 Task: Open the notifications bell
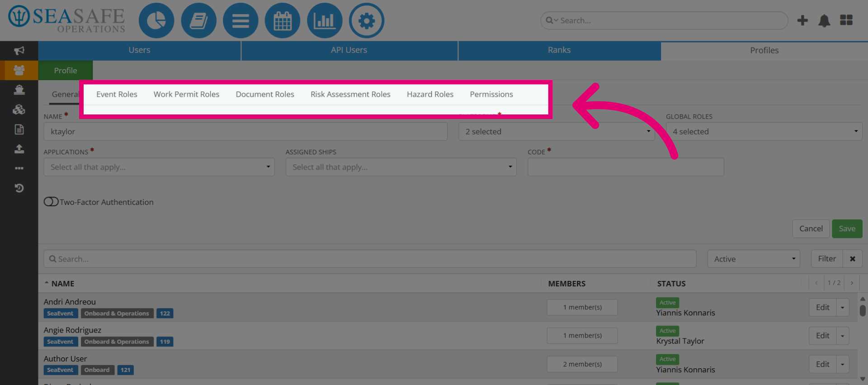[x=824, y=20]
